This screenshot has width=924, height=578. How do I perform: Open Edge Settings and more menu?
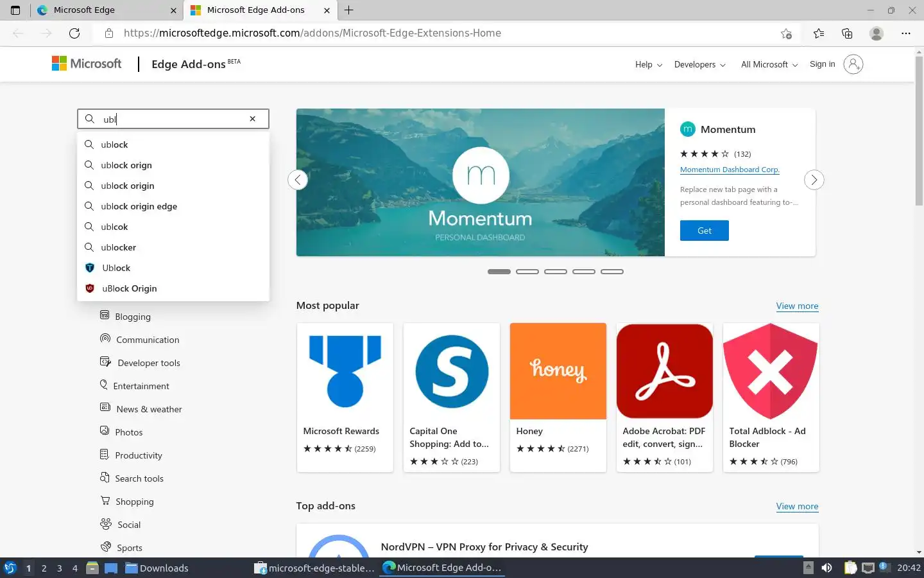click(906, 33)
